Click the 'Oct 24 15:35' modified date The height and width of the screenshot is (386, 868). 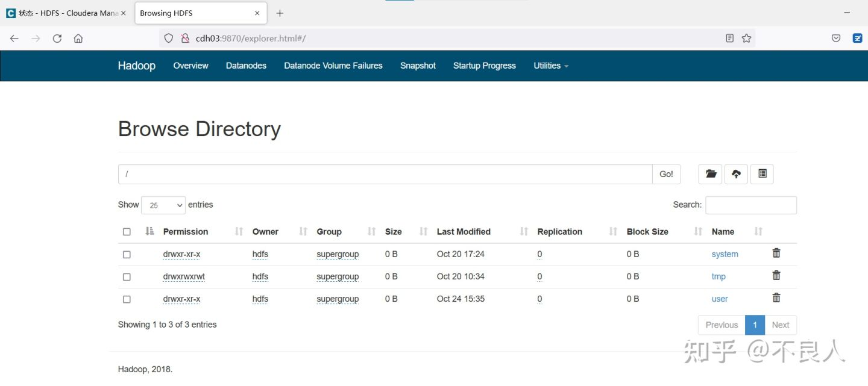click(x=461, y=299)
